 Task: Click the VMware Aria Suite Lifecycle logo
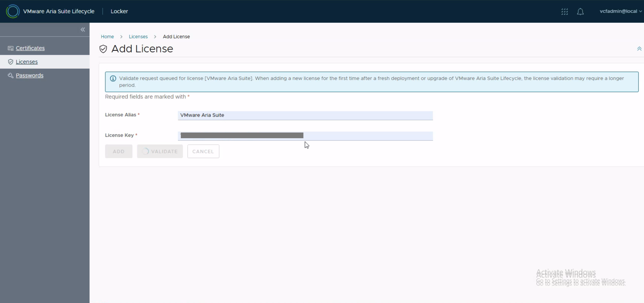point(13,11)
